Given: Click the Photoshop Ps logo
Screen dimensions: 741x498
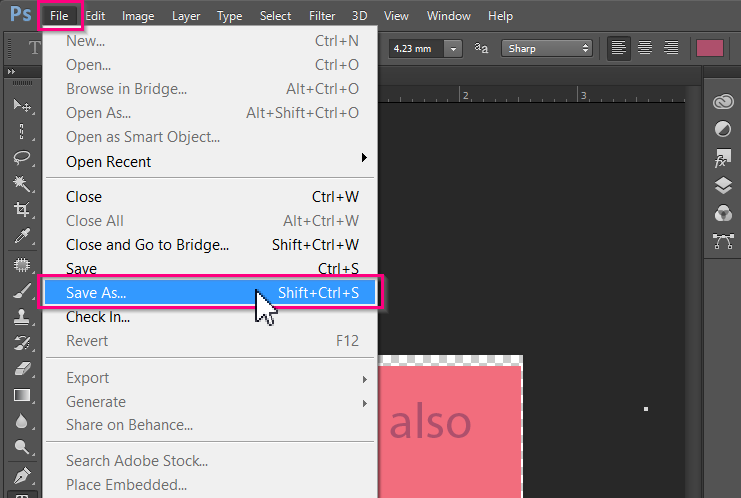Looking at the screenshot, I should click(x=21, y=14).
